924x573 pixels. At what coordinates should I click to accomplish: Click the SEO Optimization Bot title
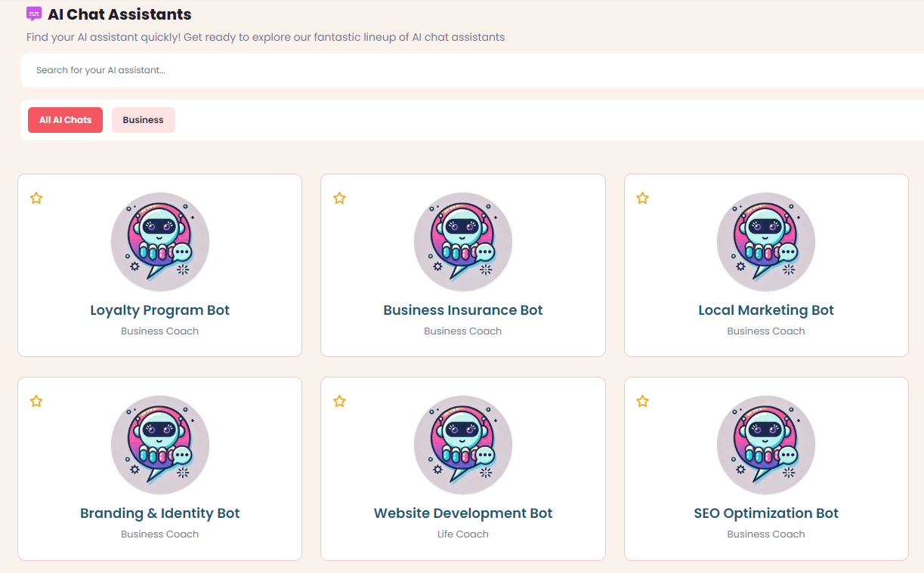pos(765,513)
